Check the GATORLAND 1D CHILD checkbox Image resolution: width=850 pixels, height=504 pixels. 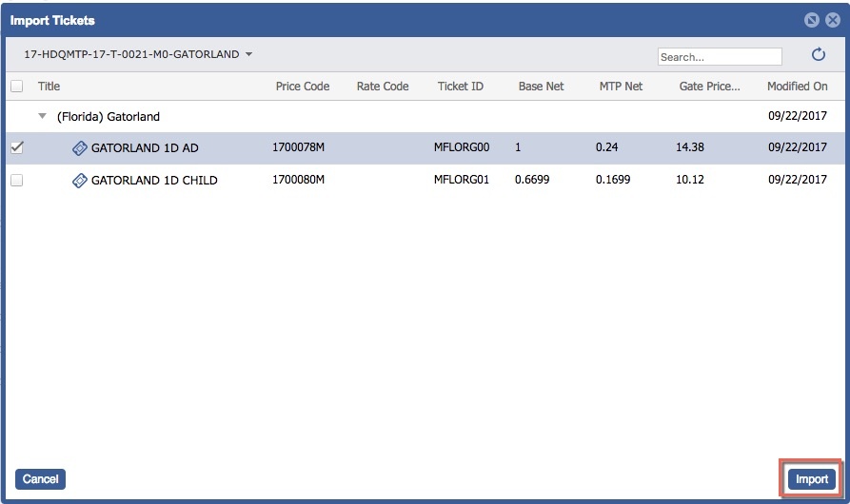pyautogui.click(x=16, y=181)
